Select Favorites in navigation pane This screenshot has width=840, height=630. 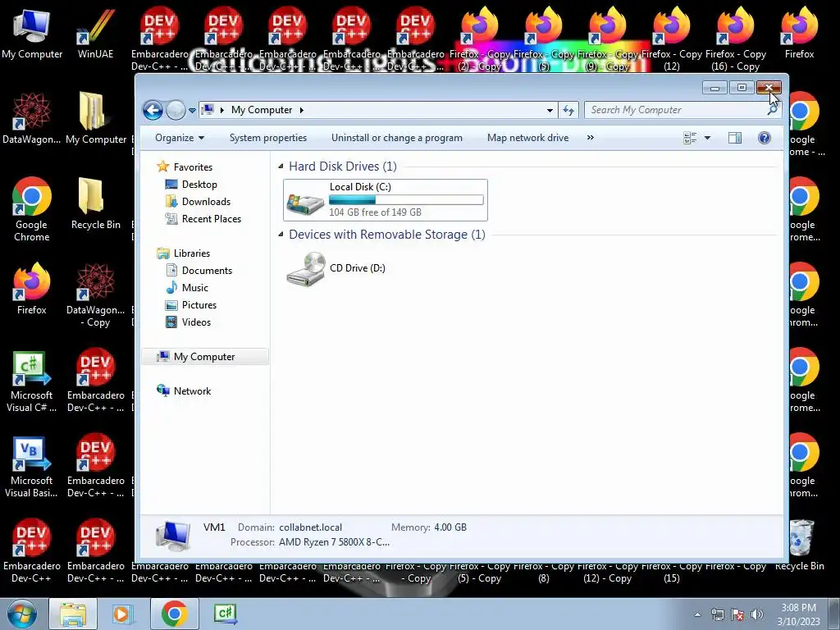point(185,167)
